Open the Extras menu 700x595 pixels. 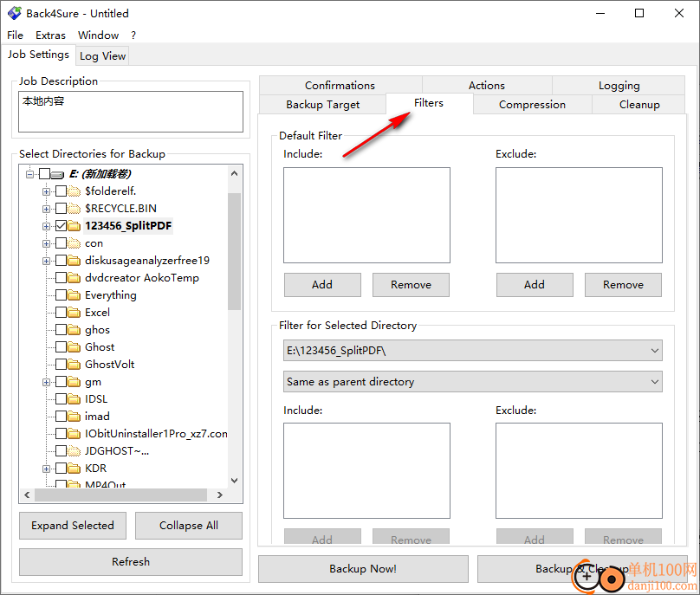[50, 36]
